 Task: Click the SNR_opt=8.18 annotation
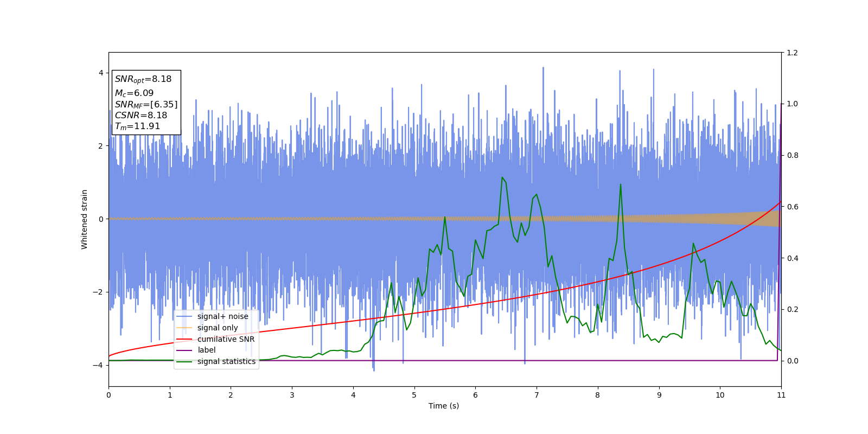[x=143, y=79]
